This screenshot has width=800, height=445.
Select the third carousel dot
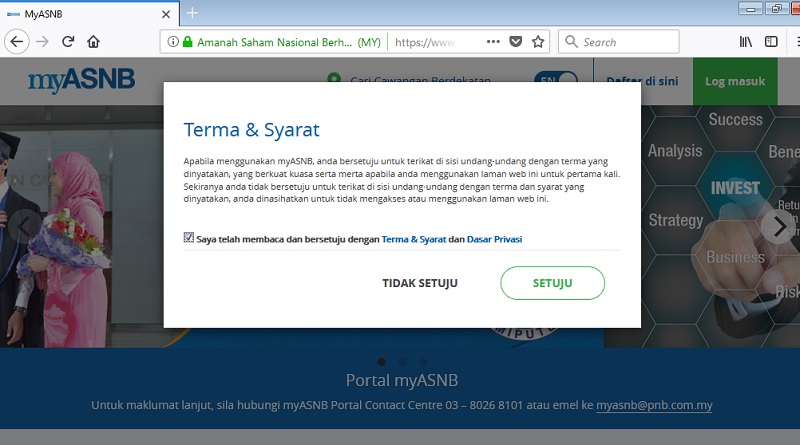(423, 362)
